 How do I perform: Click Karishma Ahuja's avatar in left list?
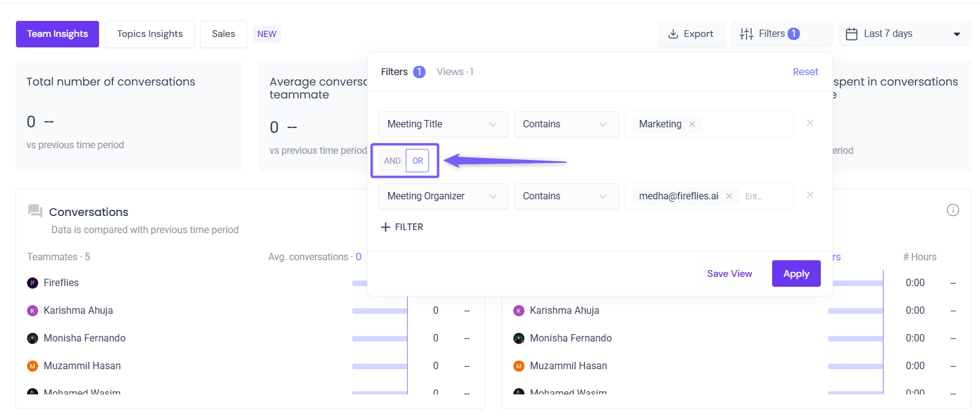(x=33, y=311)
